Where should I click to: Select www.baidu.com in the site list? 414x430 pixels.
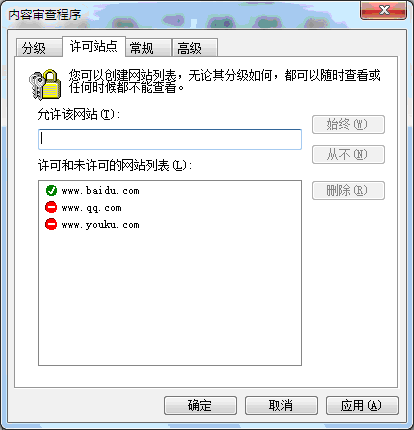pos(100,191)
